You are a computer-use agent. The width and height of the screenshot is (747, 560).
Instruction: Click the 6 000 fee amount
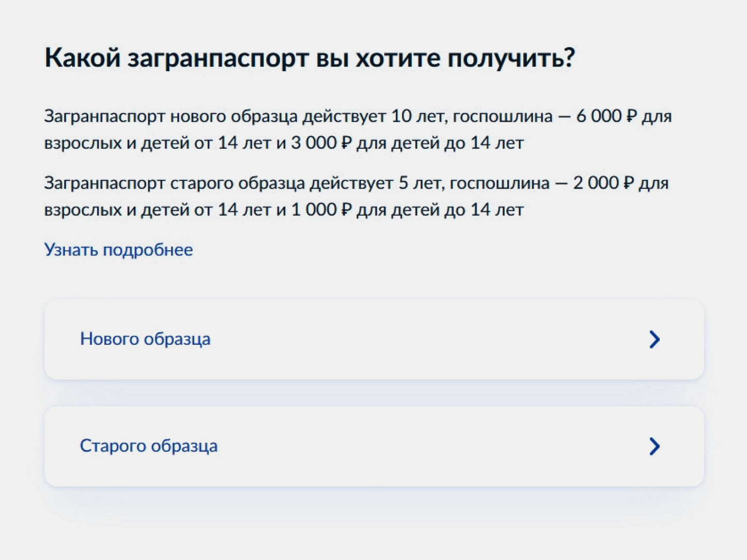pos(599,116)
